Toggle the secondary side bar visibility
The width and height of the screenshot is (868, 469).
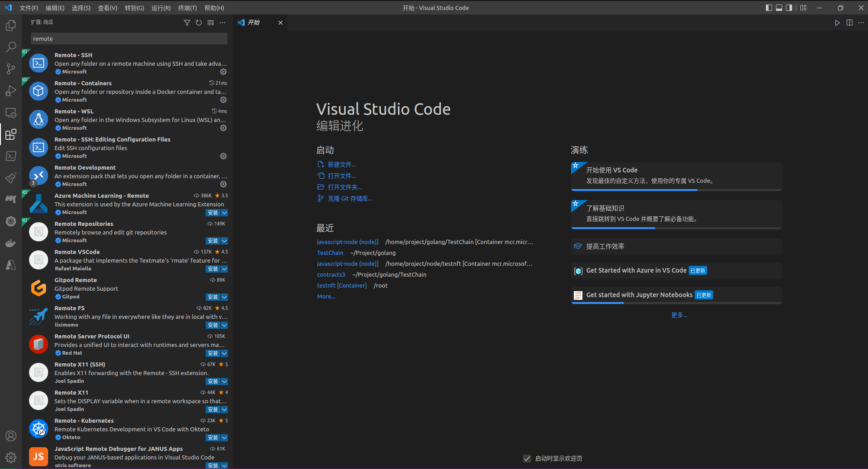pyautogui.click(x=789, y=8)
